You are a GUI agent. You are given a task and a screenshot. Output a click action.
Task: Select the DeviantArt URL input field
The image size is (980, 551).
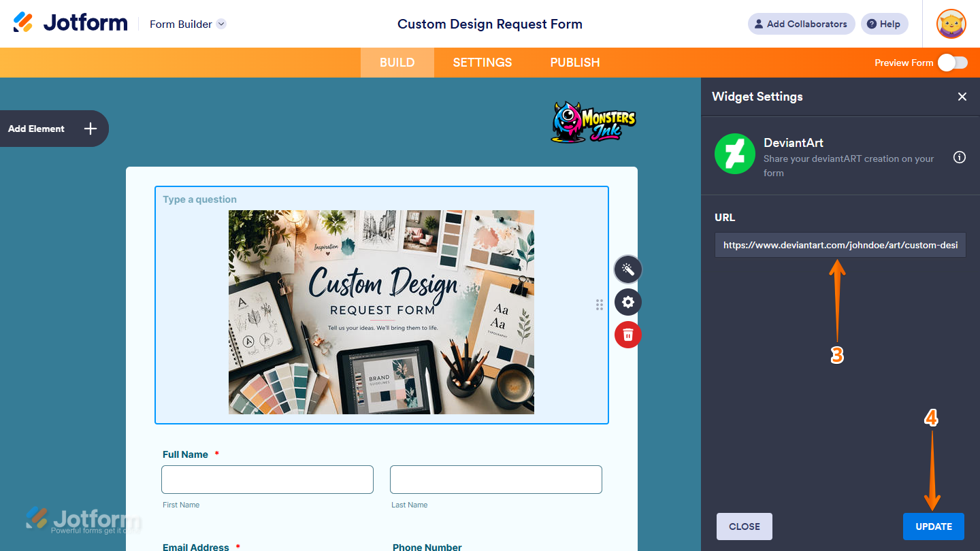click(840, 245)
